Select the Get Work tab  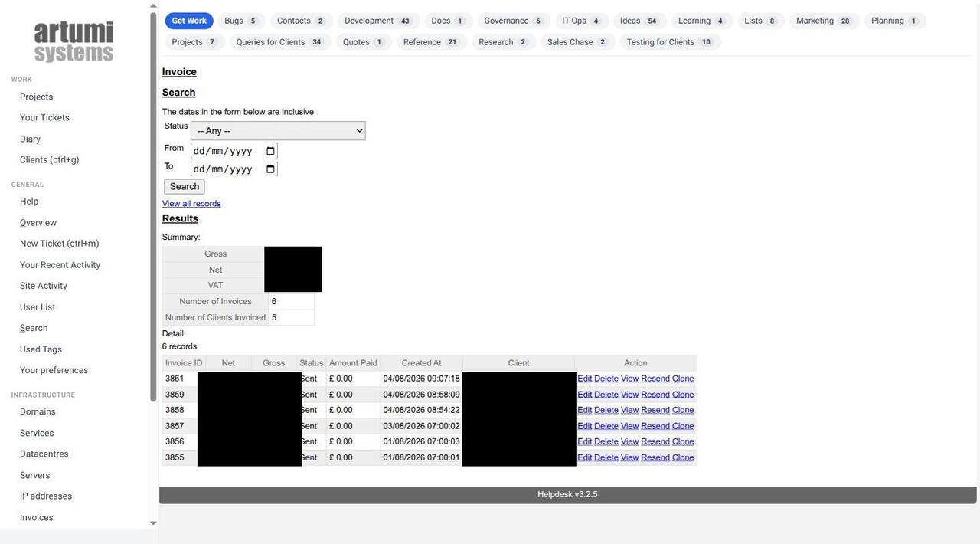[189, 21]
